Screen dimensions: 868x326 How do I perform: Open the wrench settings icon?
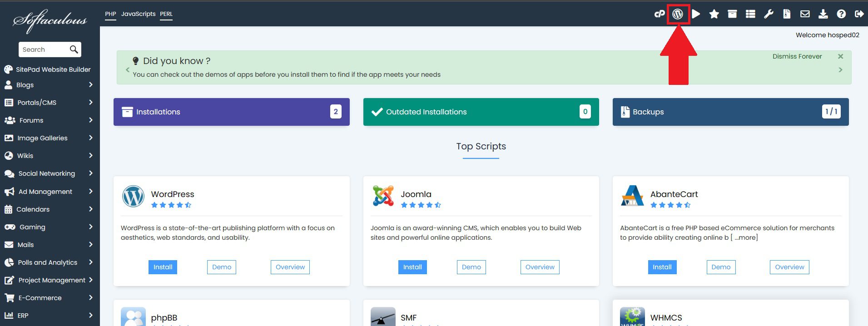[x=769, y=14]
